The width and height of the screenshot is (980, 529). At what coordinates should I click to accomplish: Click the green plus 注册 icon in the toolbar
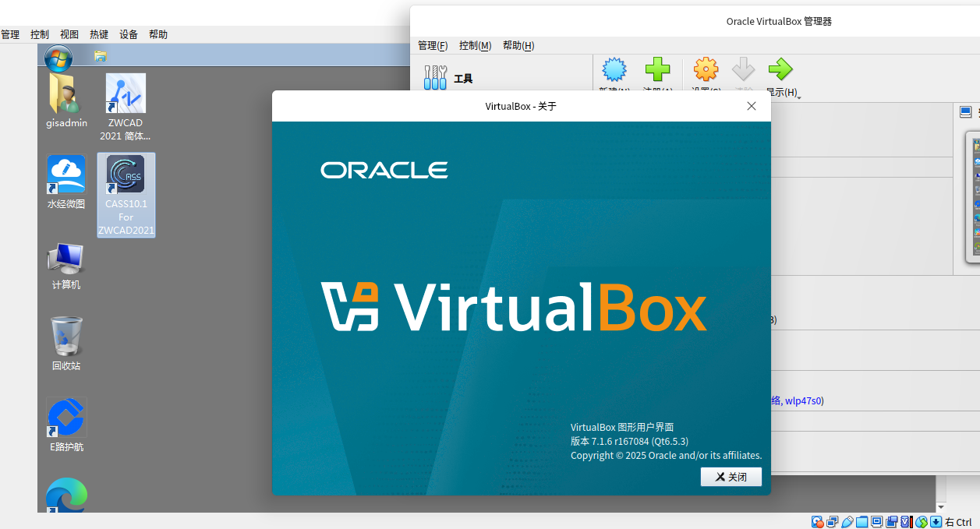click(657, 70)
